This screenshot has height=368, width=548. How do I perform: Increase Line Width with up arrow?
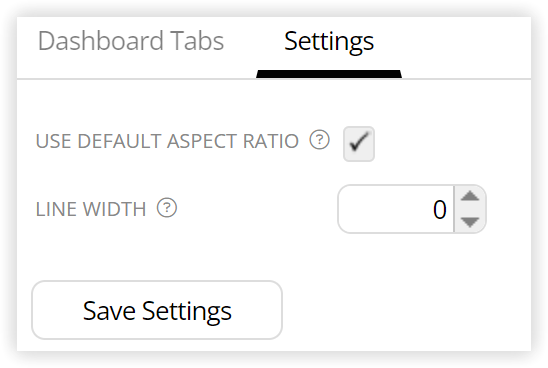[470, 196]
